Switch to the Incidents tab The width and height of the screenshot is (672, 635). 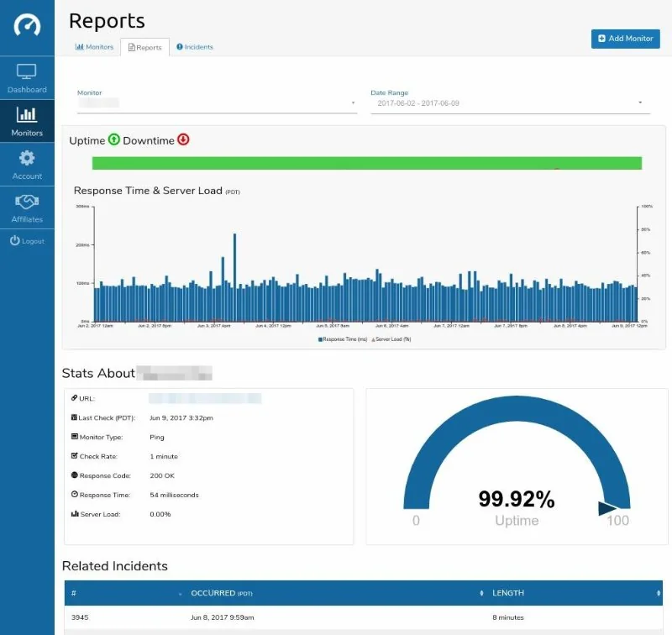coord(195,47)
